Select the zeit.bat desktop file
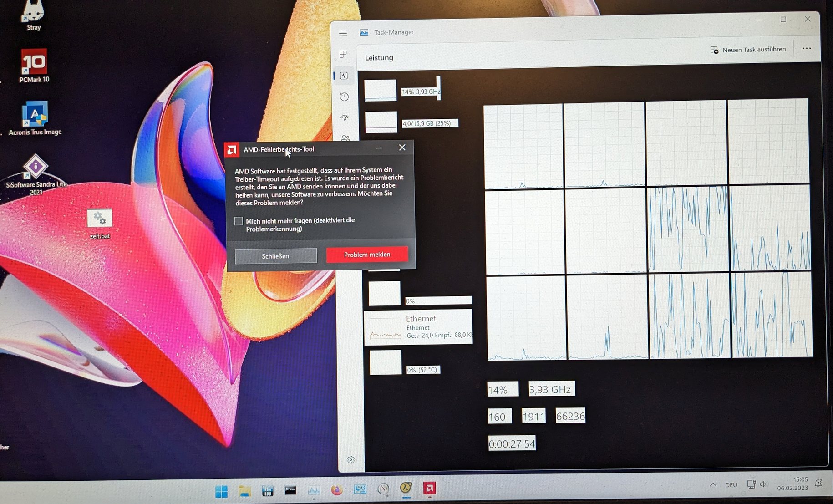This screenshot has width=833, height=504. click(x=100, y=224)
